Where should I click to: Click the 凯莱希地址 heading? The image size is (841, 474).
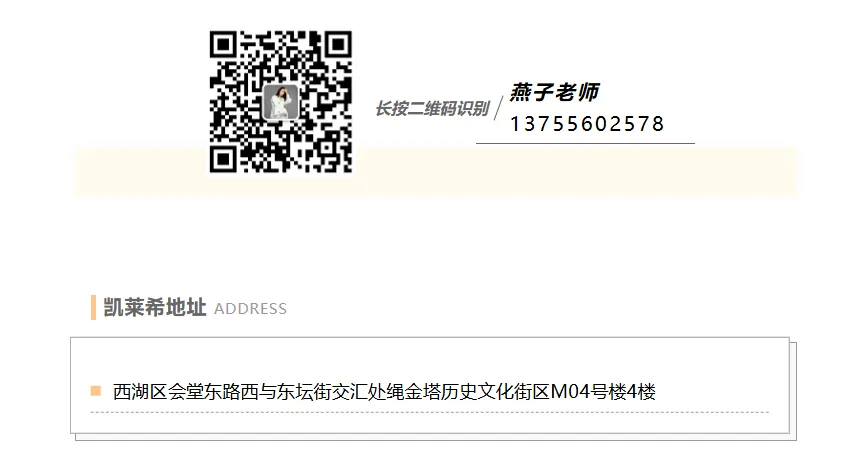pyautogui.click(x=154, y=308)
